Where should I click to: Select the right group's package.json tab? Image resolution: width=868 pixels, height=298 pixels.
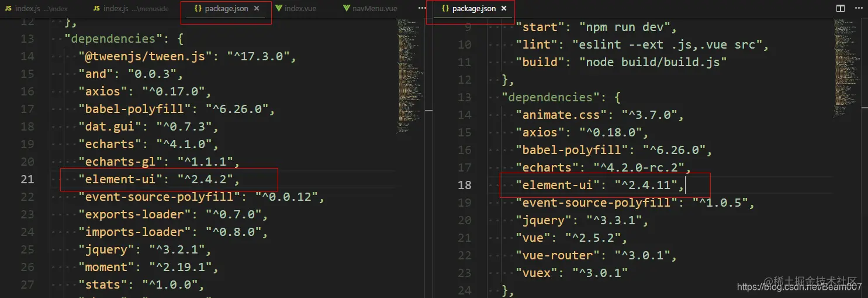click(473, 9)
